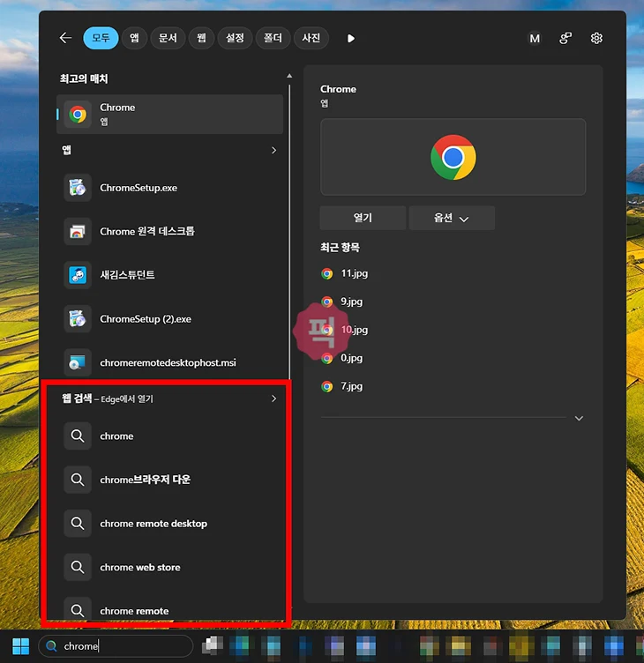Show more filters with the play arrow
Screen dimensions: 644x663
pyautogui.click(x=351, y=39)
